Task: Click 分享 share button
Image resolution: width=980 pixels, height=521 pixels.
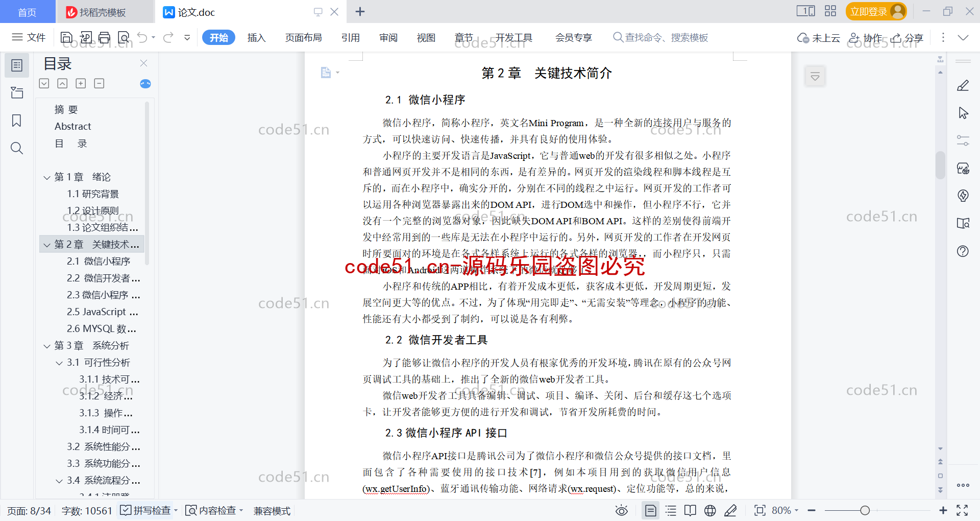Action: (907, 37)
